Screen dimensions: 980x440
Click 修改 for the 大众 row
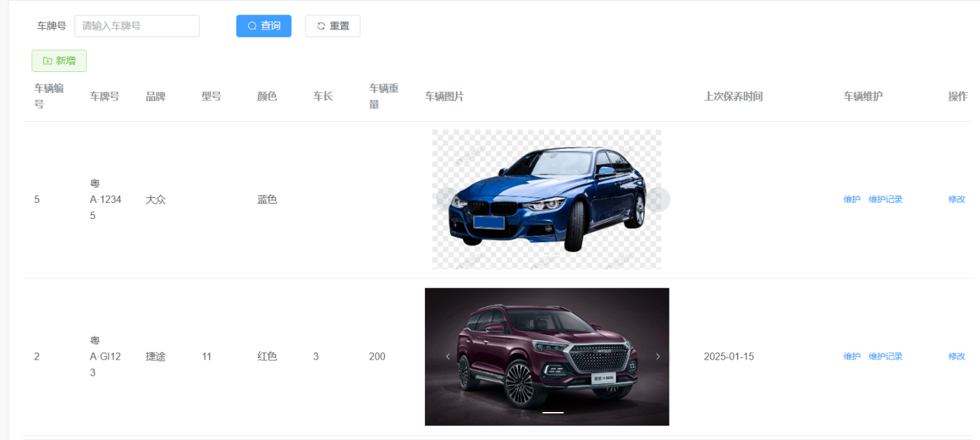point(957,199)
